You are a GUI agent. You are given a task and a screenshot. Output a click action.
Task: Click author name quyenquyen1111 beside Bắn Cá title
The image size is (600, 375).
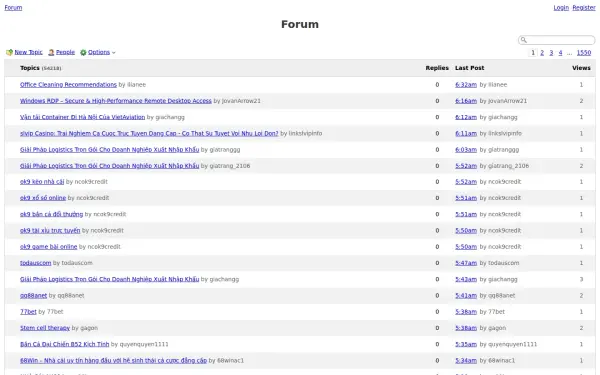tap(144, 344)
